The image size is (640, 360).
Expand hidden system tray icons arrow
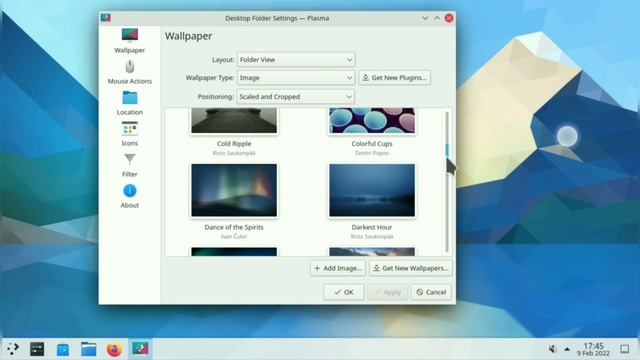pyautogui.click(x=567, y=349)
